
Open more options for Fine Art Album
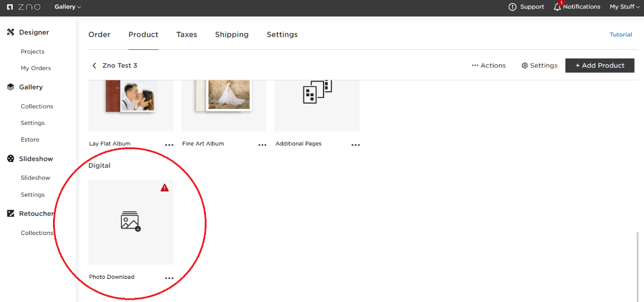(x=263, y=145)
